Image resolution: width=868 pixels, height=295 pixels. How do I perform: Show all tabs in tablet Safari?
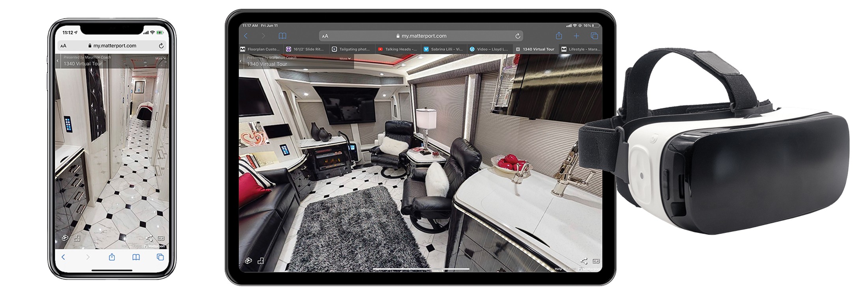tap(594, 36)
